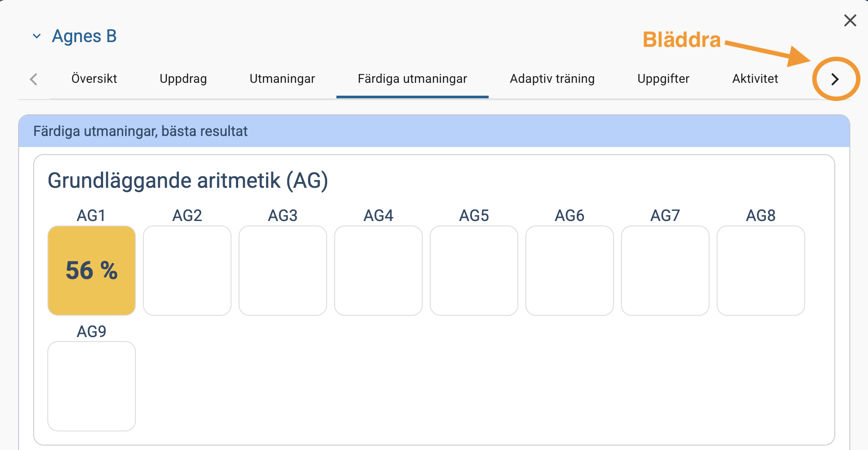Viewport: 868px width, 450px height.
Task: Click the Agnes B student name
Action: pos(84,36)
